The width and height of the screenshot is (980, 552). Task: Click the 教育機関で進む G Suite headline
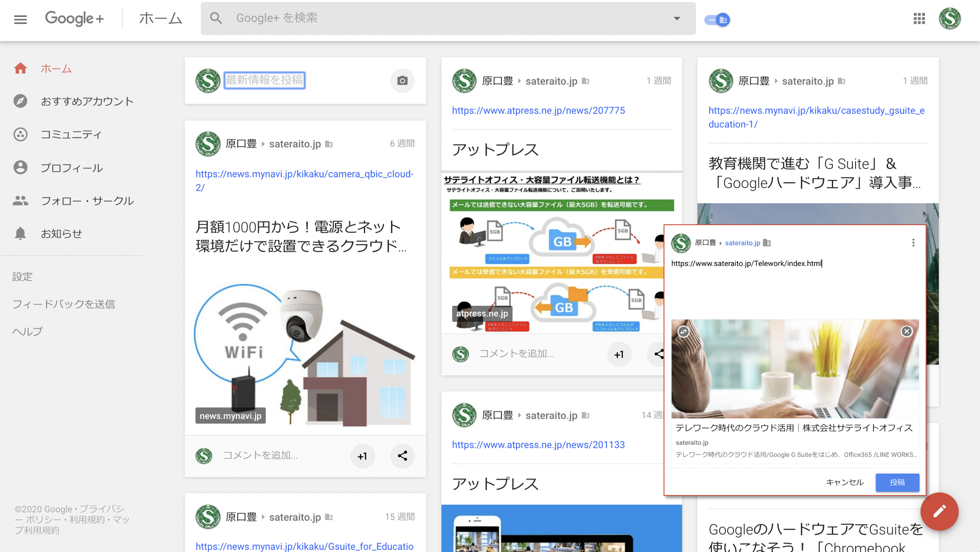point(815,173)
